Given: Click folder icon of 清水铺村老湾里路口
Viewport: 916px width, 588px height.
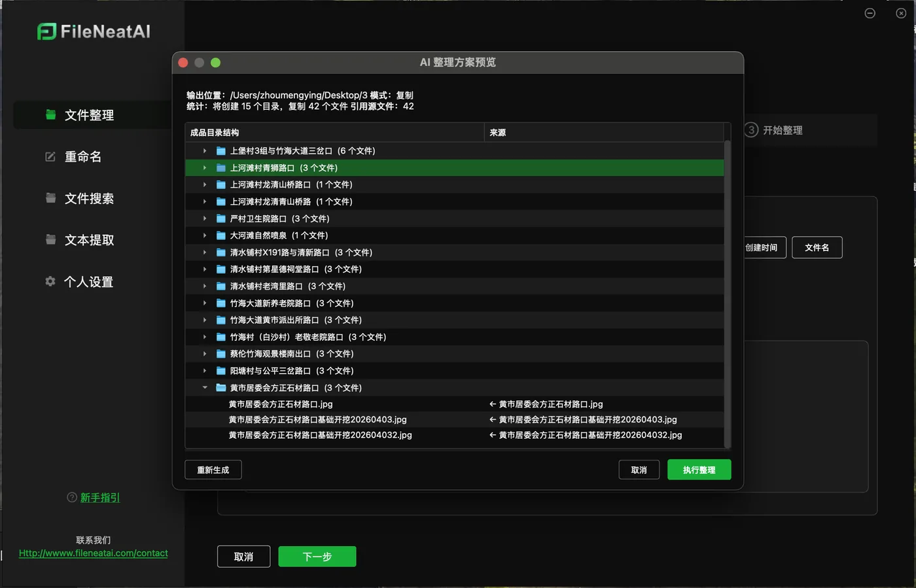Looking at the screenshot, I should click(221, 286).
